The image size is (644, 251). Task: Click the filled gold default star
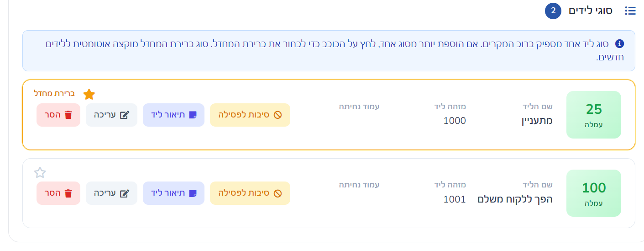[x=89, y=95]
